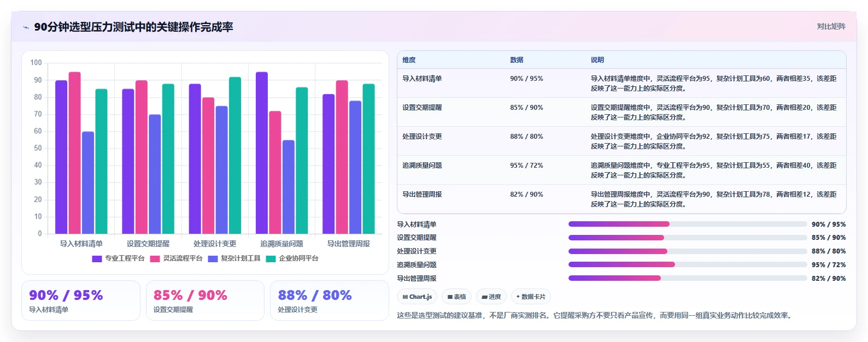The width and height of the screenshot is (868, 342).
Task: Click the 导入材料清单 progress bar
Action: (688, 224)
